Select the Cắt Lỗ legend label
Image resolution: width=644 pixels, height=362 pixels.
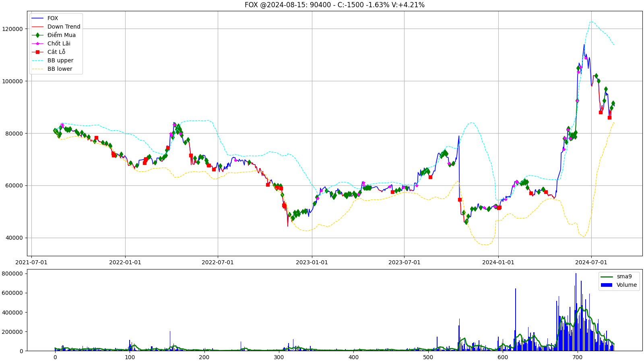point(56,52)
